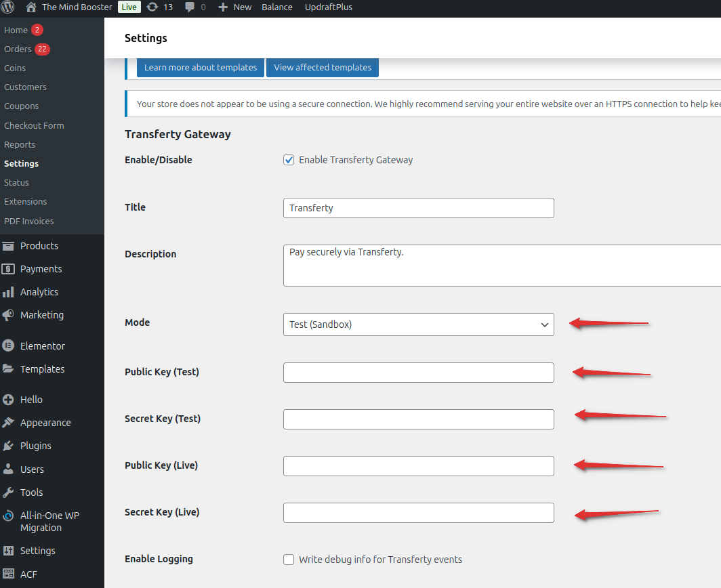
Task: Open PDF Invoices in sidebar
Action: [x=29, y=221]
